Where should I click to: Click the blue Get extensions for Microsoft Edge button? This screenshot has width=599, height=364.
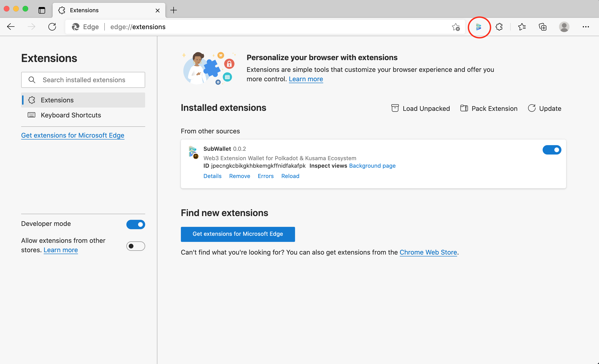coord(238,234)
